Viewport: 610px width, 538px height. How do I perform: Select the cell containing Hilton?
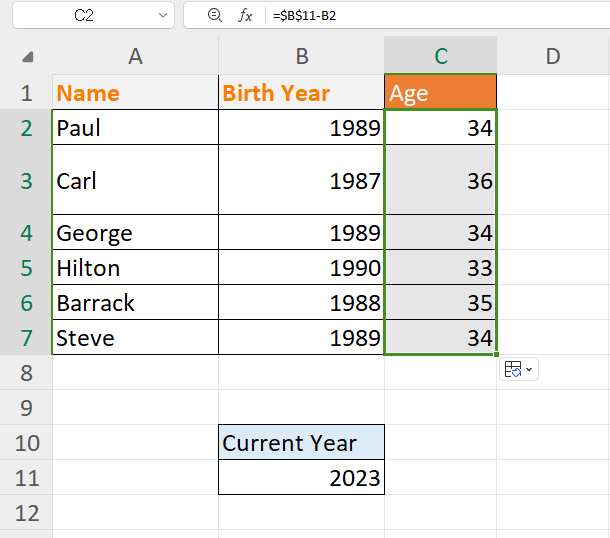point(135,267)
